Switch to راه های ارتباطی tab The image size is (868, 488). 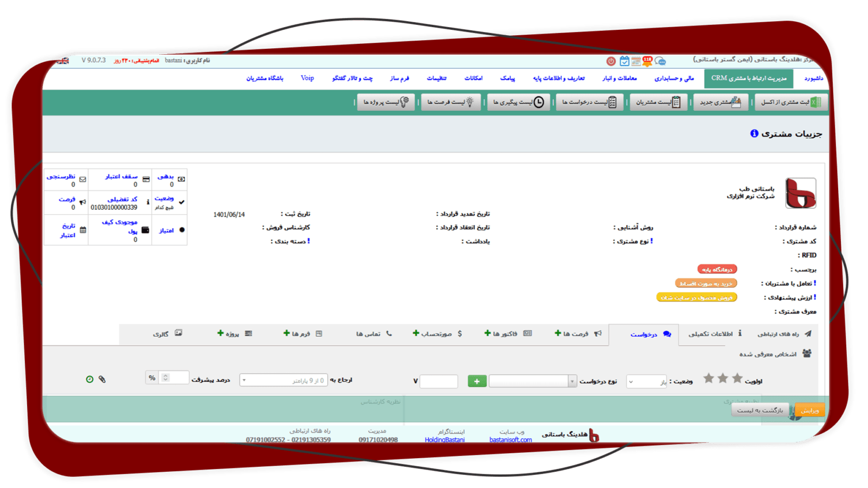tap(784, 334)
